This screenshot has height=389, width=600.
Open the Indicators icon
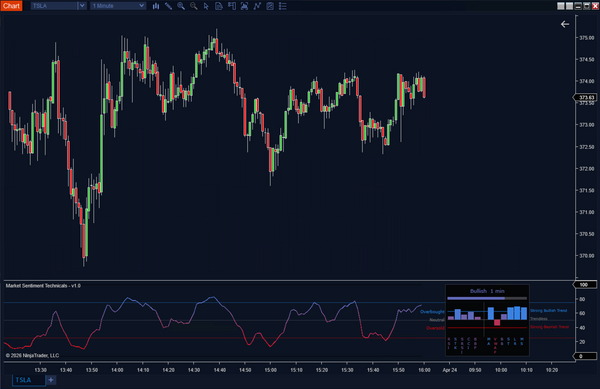(x=257, y=6)
